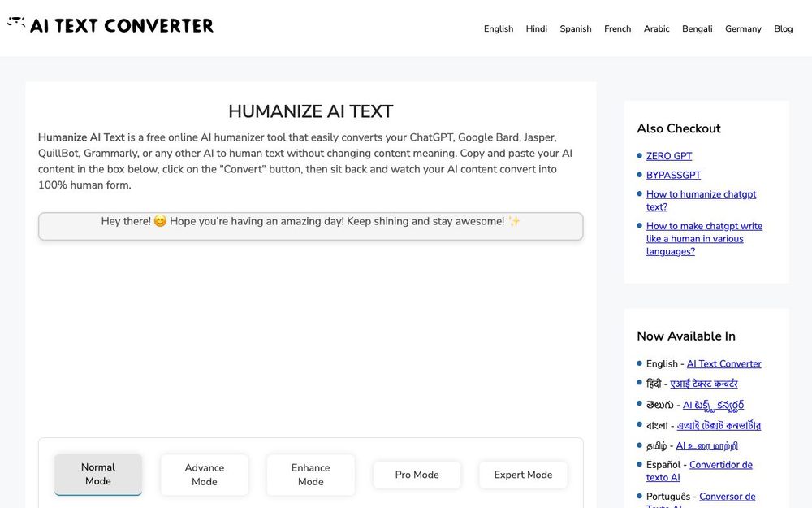Select Enhance Mode
This screenshot has height=508, width=812.
pos(310,474)
